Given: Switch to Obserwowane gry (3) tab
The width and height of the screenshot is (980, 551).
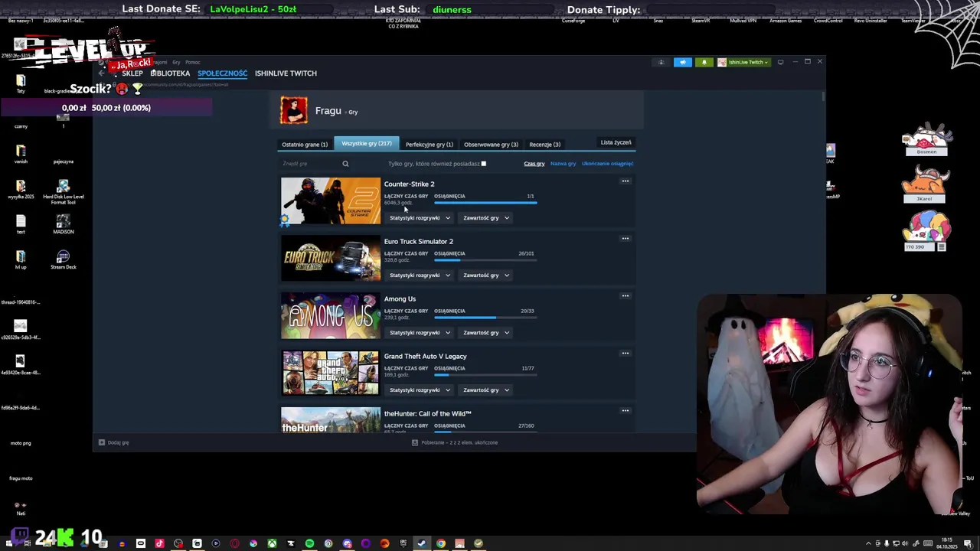Looking at the screenshot, I should click(x=491, y=145).
